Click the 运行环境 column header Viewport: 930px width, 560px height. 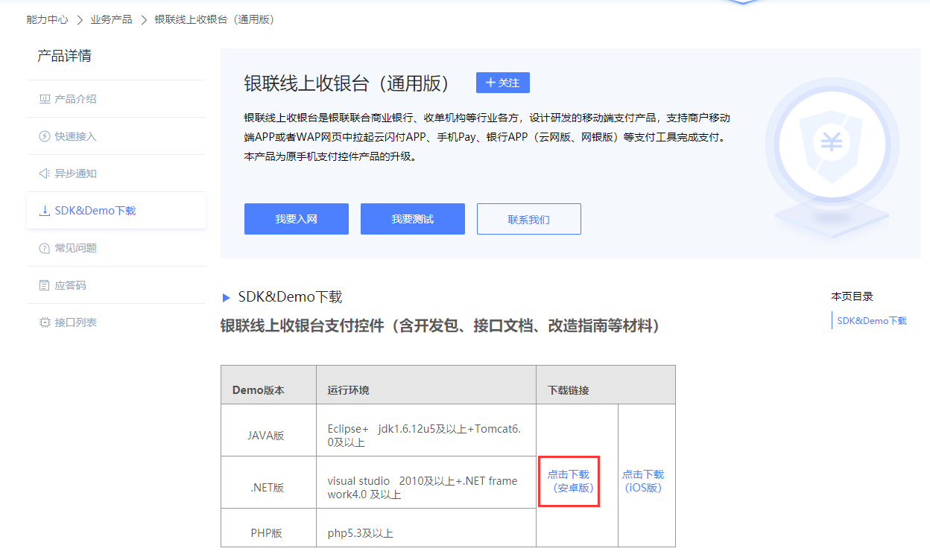(426, 385)
